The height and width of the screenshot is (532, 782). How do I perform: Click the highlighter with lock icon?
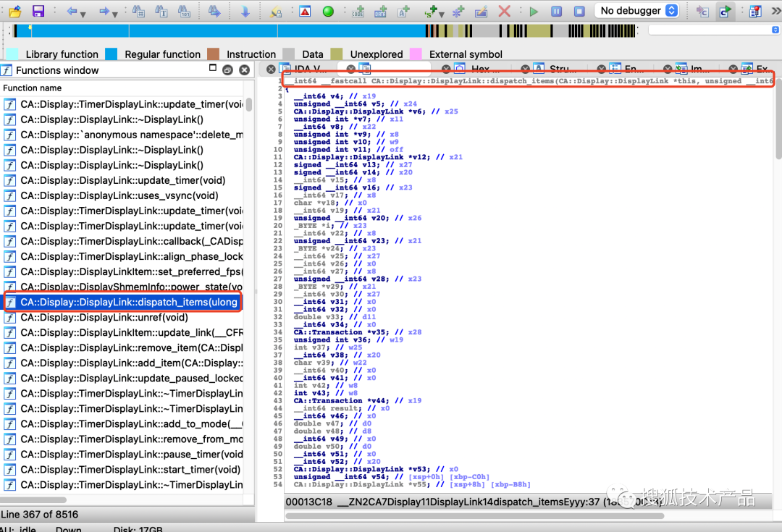[x=276, y=11]
